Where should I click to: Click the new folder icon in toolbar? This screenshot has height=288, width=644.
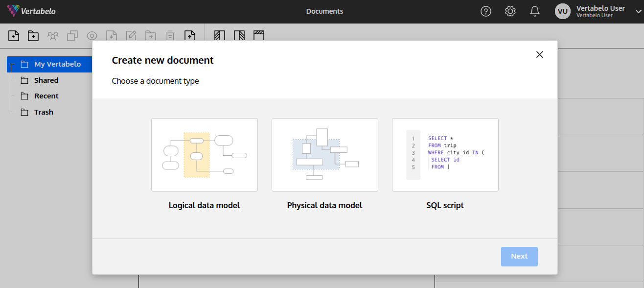tap(33, 36)
